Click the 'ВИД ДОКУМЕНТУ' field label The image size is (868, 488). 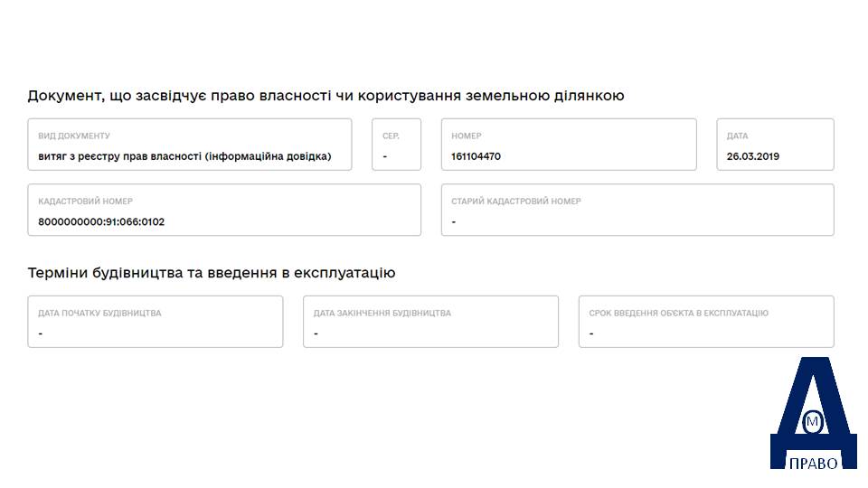(x=74, y=136)
